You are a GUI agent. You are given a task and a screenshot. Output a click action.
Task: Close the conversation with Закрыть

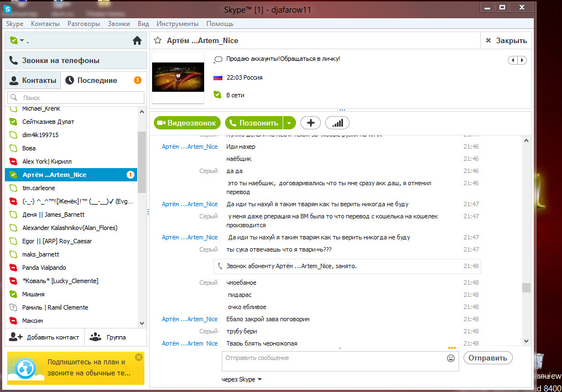click(506, 40)
